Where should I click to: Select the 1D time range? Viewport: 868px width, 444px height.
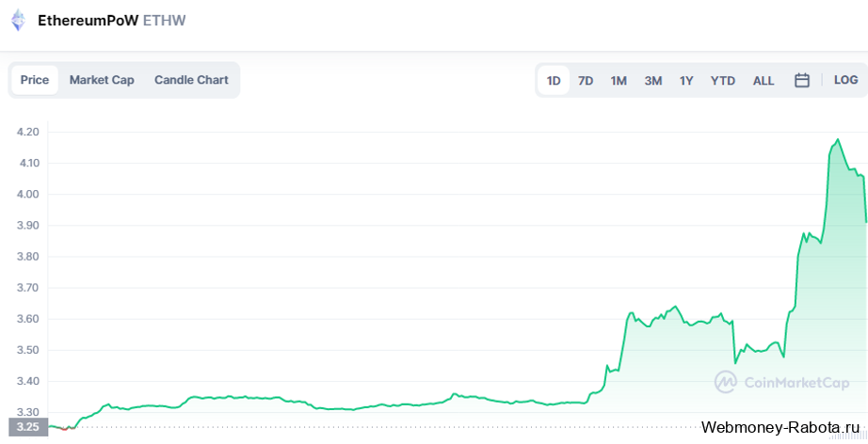click(x=554, y=81)
